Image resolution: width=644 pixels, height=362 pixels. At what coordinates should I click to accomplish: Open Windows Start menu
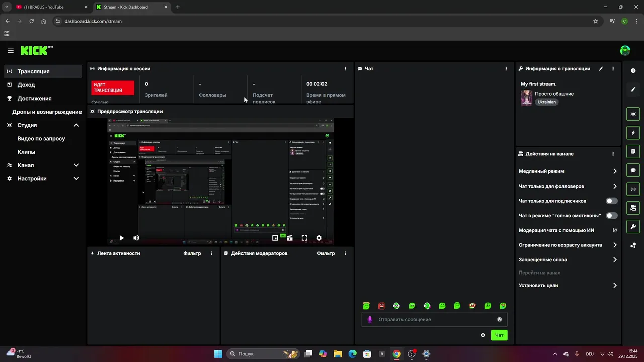point(218,354)
